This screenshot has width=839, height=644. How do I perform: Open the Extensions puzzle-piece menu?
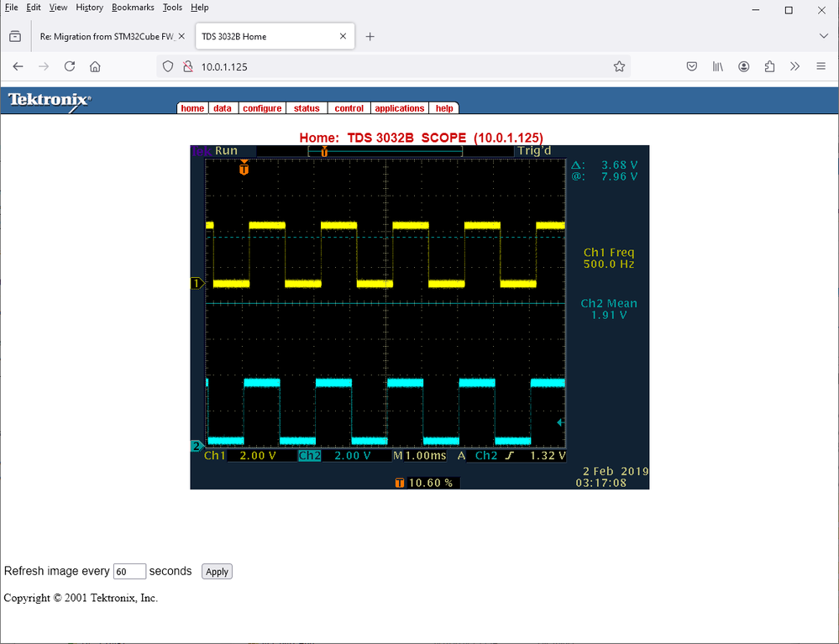click(769, 66)
